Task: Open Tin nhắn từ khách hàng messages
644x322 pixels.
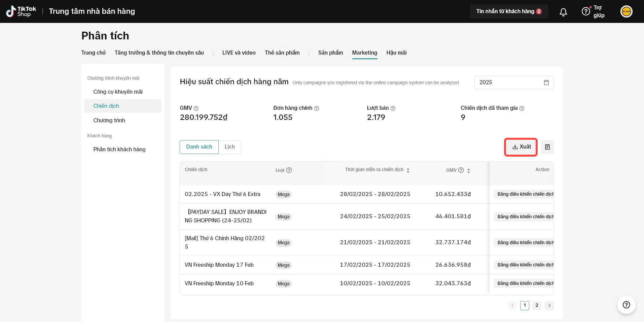Action: (x=508, y=11)
